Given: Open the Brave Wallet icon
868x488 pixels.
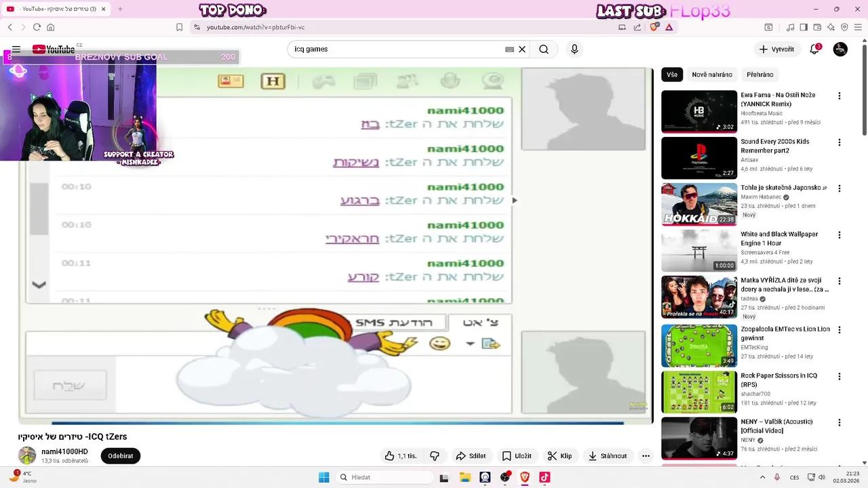Looking at the screenshot, I should pyautogui.click(x=817, y=27).
